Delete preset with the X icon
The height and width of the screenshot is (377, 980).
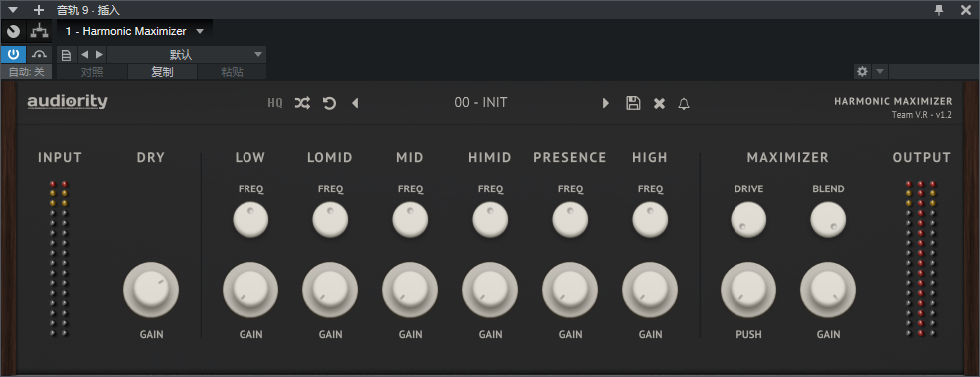(659, 103)
